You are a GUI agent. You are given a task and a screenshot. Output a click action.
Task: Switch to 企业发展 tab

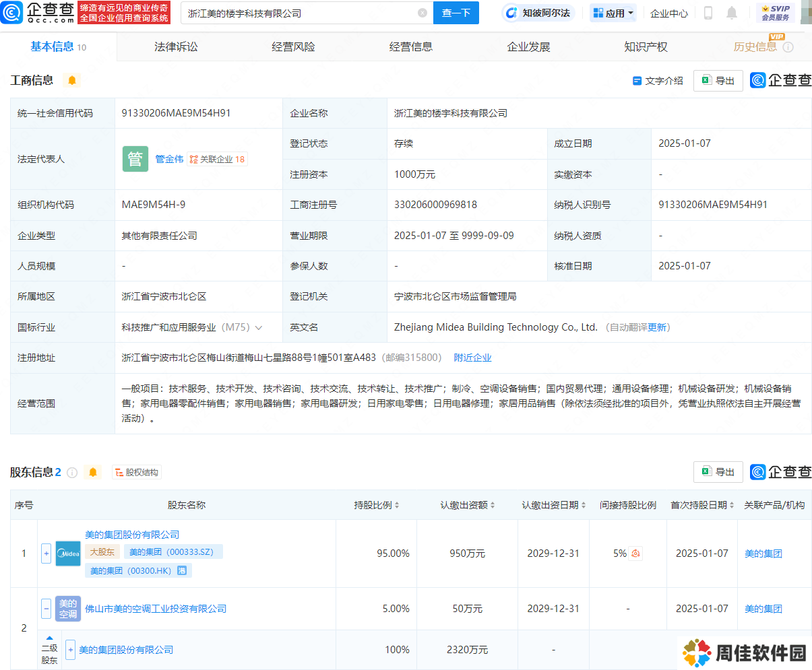528,46
